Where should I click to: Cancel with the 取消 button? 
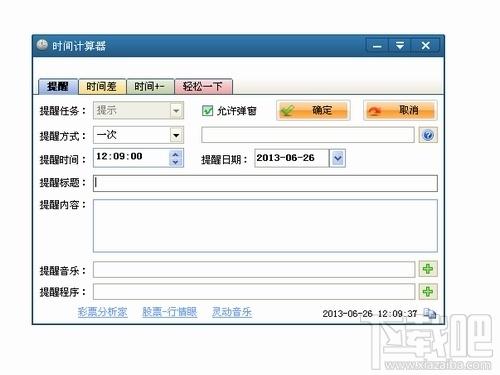[x=400, y=110]
